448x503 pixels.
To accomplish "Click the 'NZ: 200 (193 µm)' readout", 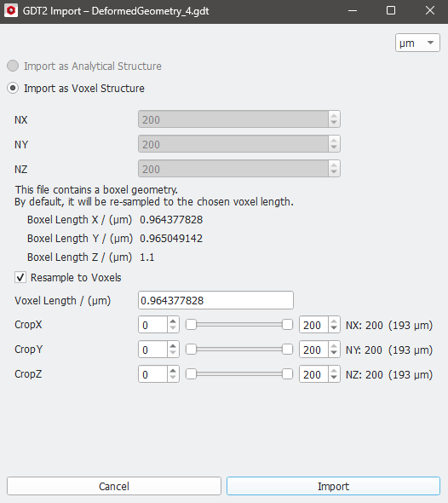I will (389, 374).
